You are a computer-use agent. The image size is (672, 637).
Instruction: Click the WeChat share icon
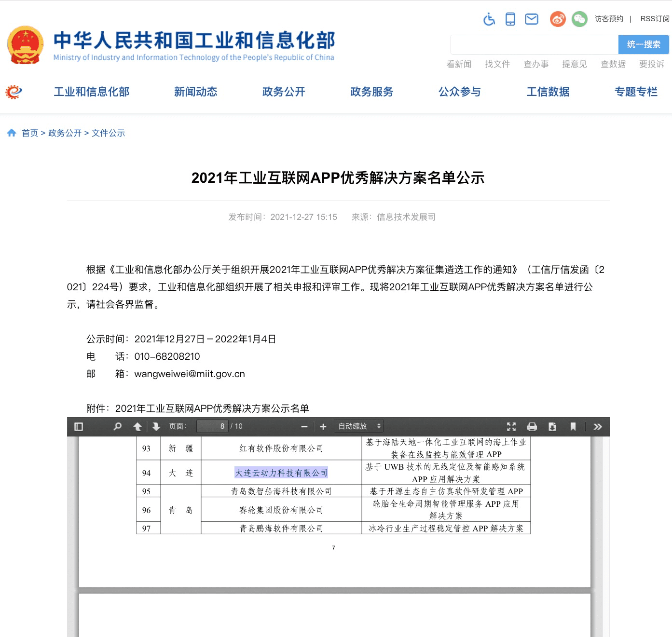tap(579, 19)
